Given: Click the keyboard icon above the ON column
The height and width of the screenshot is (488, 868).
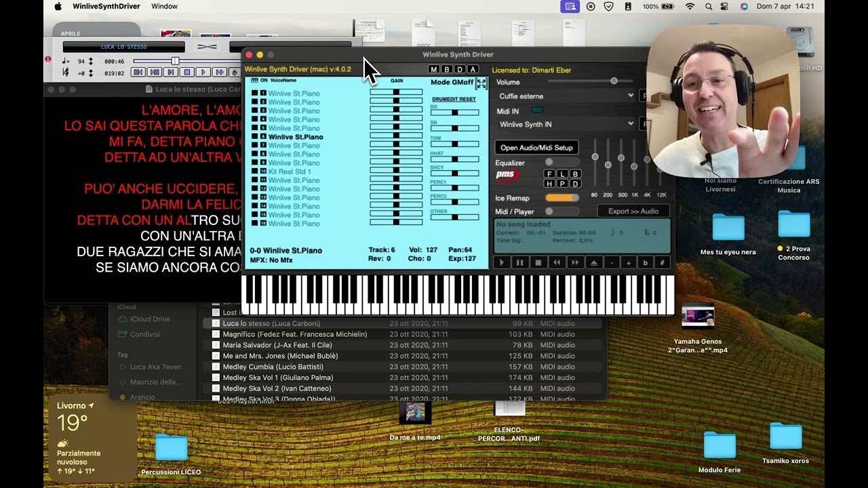Looking at the screenshot, I should click(x=254, y=80).
